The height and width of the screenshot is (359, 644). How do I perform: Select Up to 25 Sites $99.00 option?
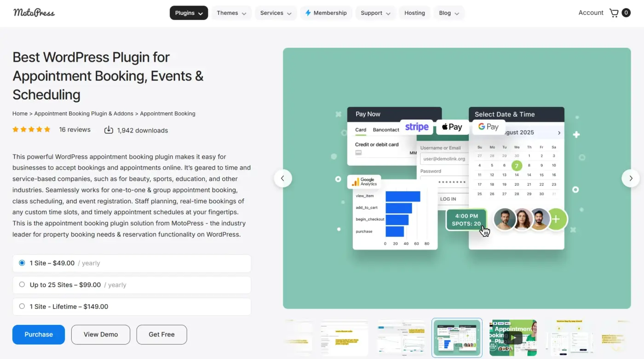[x=132, y=285]
